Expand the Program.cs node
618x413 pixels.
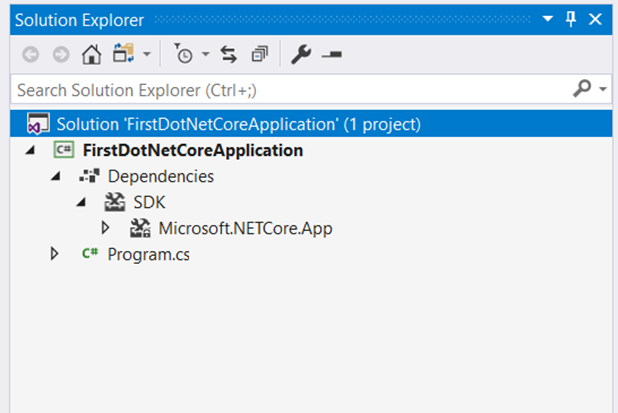54,254
